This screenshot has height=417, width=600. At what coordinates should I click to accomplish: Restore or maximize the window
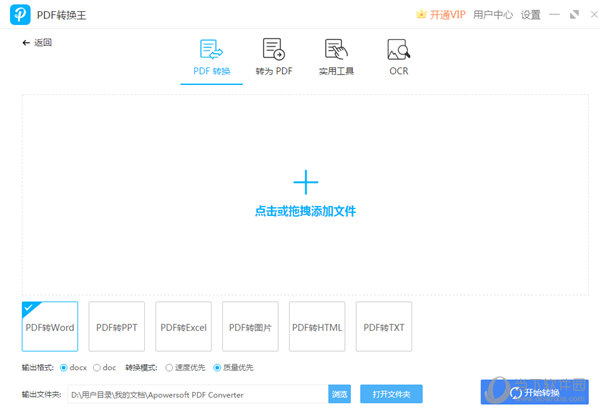coord(574,15)
